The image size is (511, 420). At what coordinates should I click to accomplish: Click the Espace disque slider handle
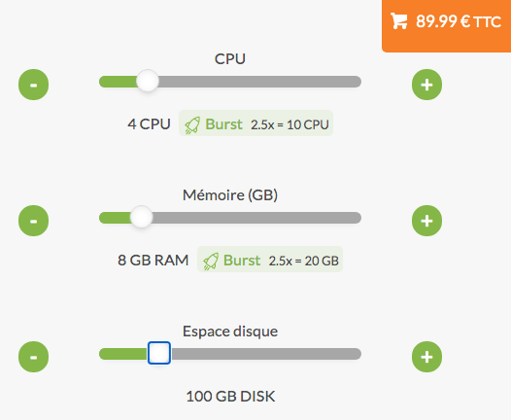pos(159,353)
